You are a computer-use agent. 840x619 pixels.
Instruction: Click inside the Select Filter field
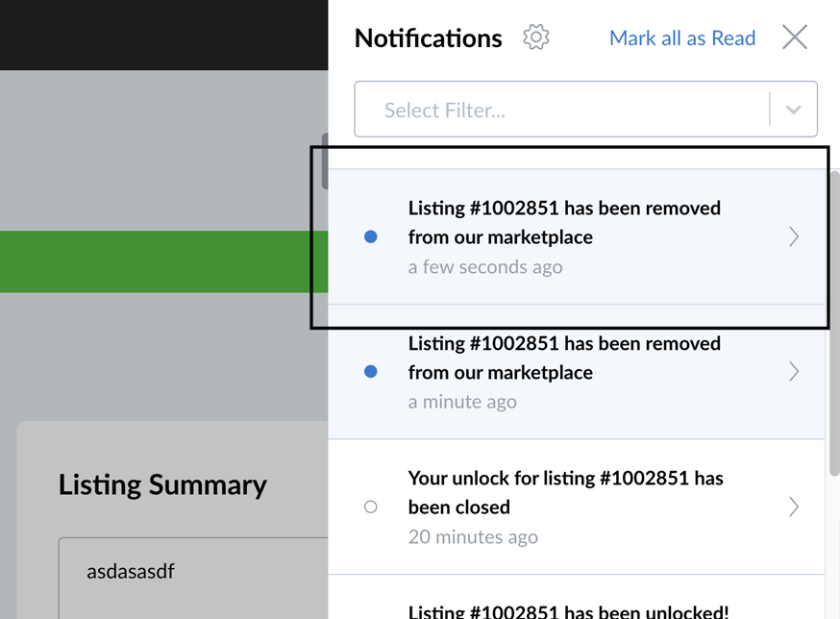click(x=585, y=110)
